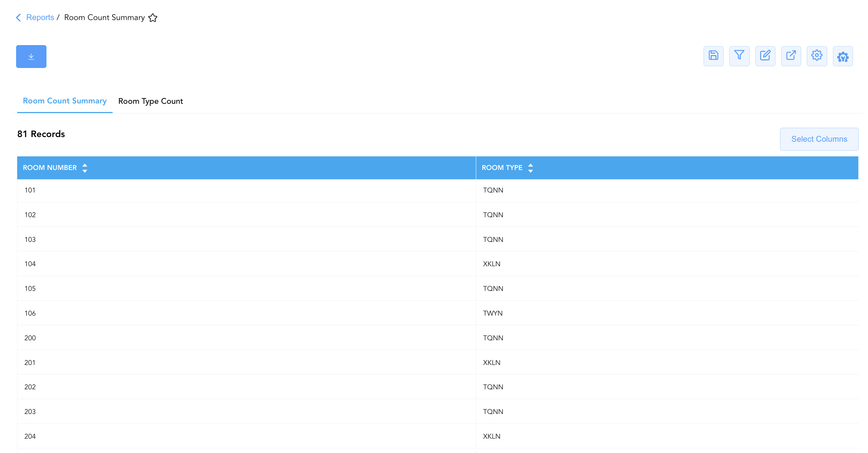Sort by Room Number column arrows
Screen dimensions: 868x453
click(85, 168)
